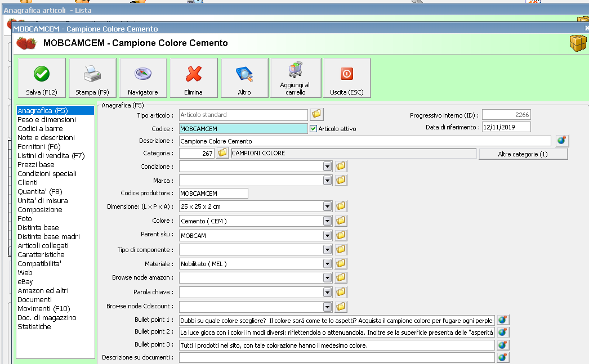Viewport: 589px width, 364px height.
Task: Toggle the Articolo attivo checkbox
Action: click(314, 129)
